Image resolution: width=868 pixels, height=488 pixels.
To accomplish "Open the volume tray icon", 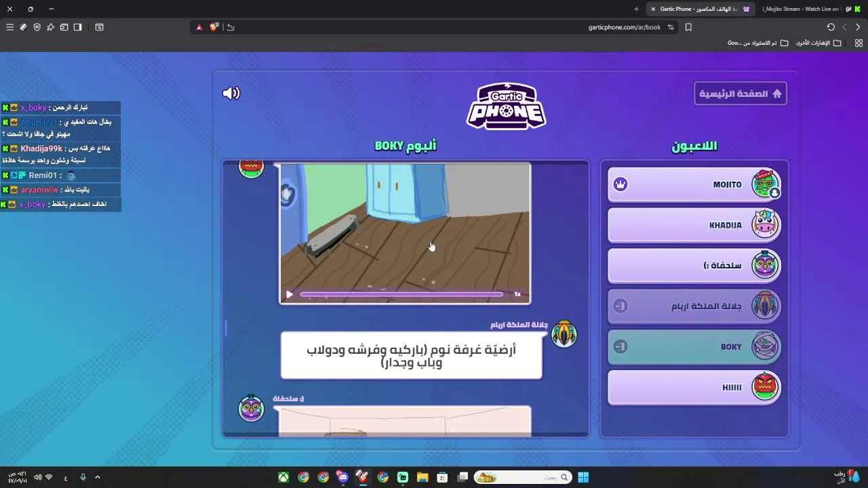I will [37, 477].
